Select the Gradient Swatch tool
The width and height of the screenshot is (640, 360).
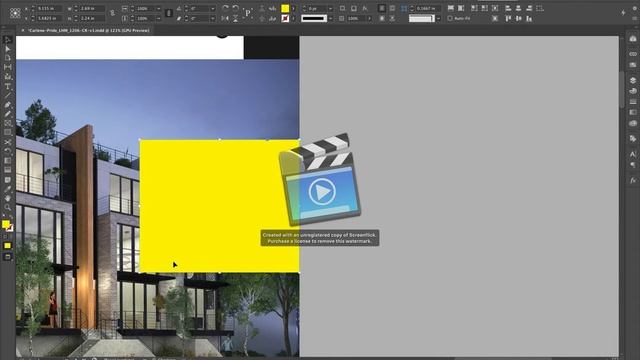click(7, 160)
